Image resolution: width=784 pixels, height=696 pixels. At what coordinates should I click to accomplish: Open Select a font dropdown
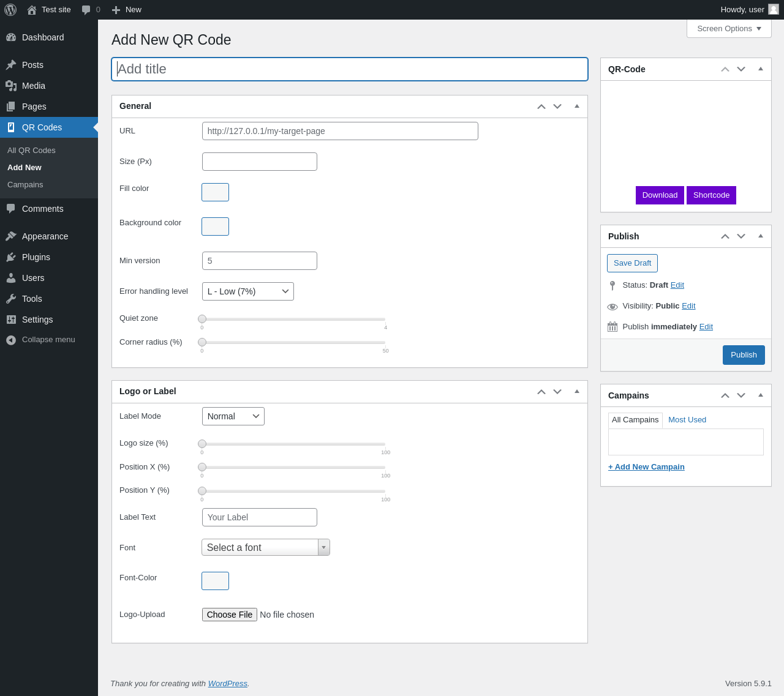(266, 547)
